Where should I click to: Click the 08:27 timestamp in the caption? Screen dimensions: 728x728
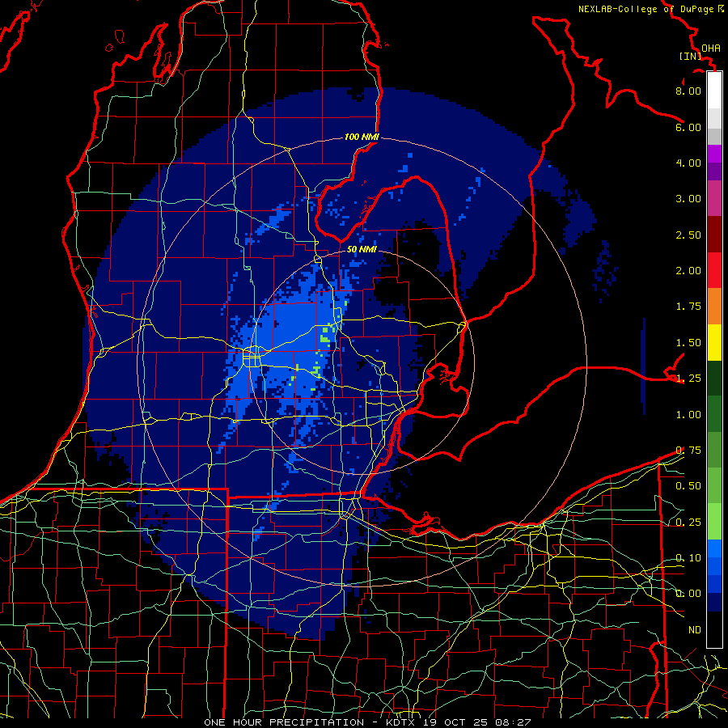pyautogui.click(x=513, y=722)
